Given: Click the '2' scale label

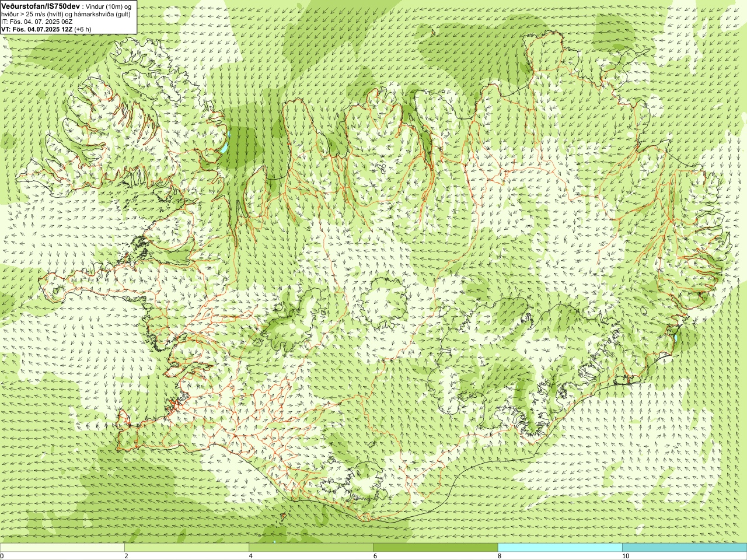Looking at the screenshot, I should 126,556.
